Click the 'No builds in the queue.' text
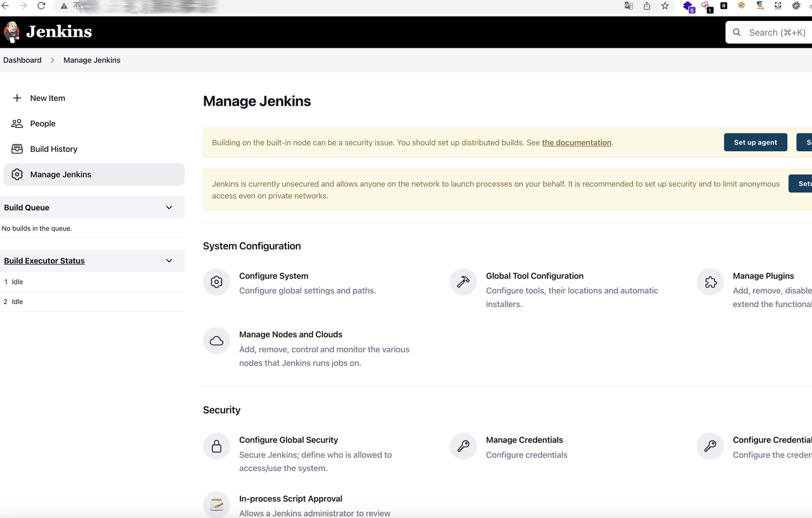Screen dimensions: 812x518 coord(37,229)
